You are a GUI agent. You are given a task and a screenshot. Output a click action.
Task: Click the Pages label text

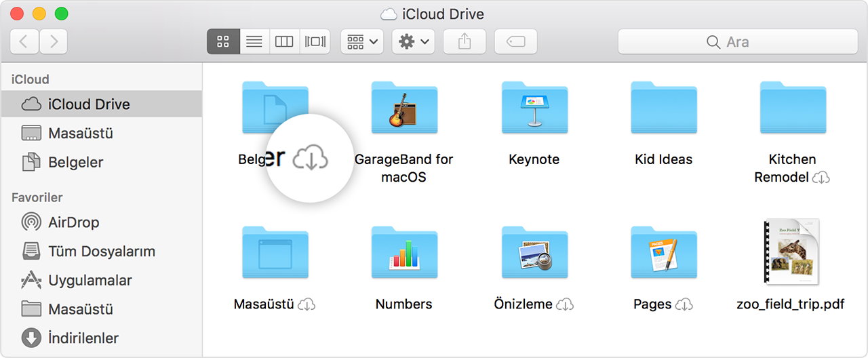click(x=652, y=304)
